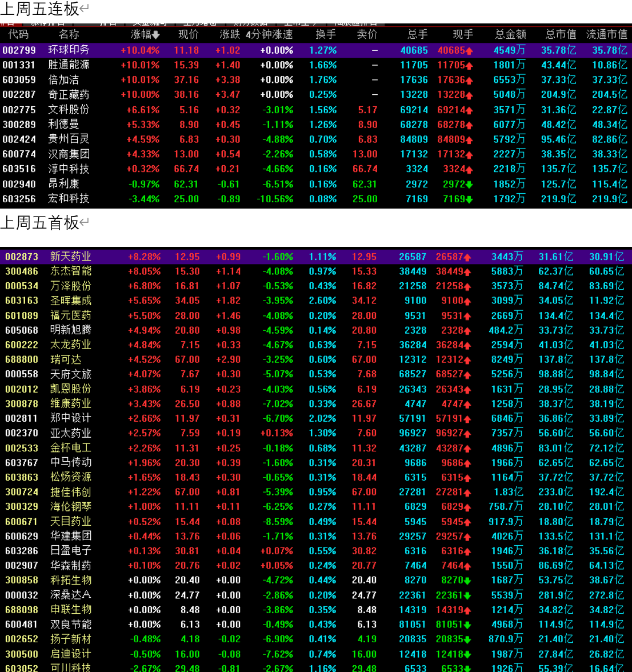Sort by the 现价 column header
Viewport: 632px width, 672px height.
[x=189, y=35]
